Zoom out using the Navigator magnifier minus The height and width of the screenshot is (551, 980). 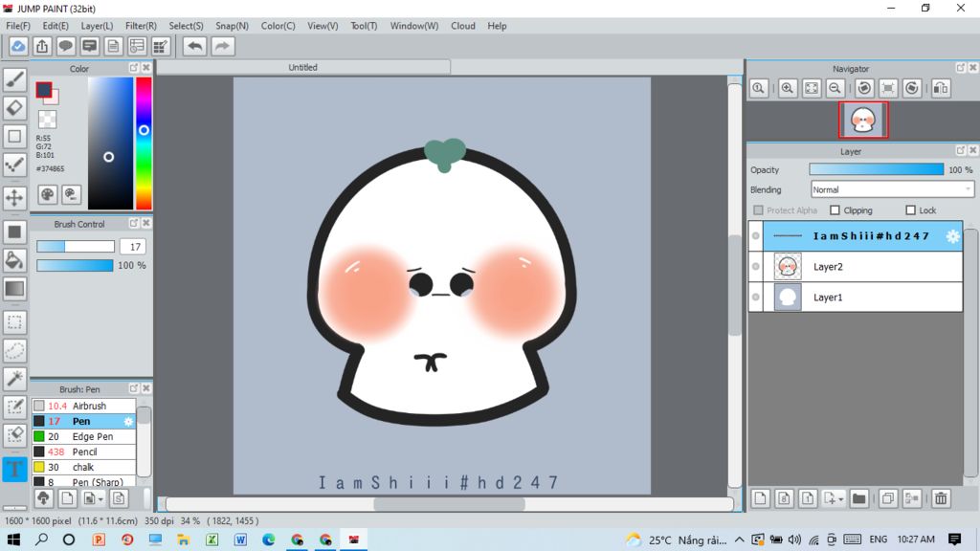point(835,88)
